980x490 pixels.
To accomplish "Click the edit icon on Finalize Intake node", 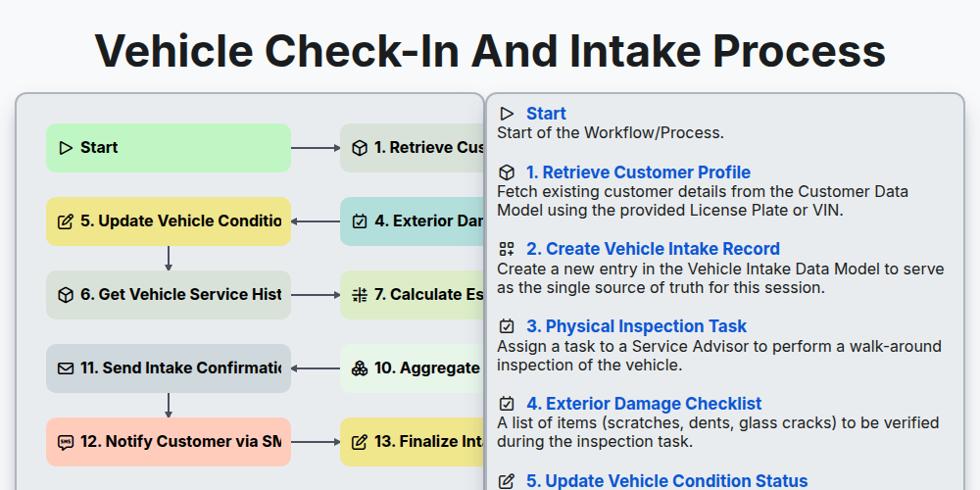I will 360,443.
